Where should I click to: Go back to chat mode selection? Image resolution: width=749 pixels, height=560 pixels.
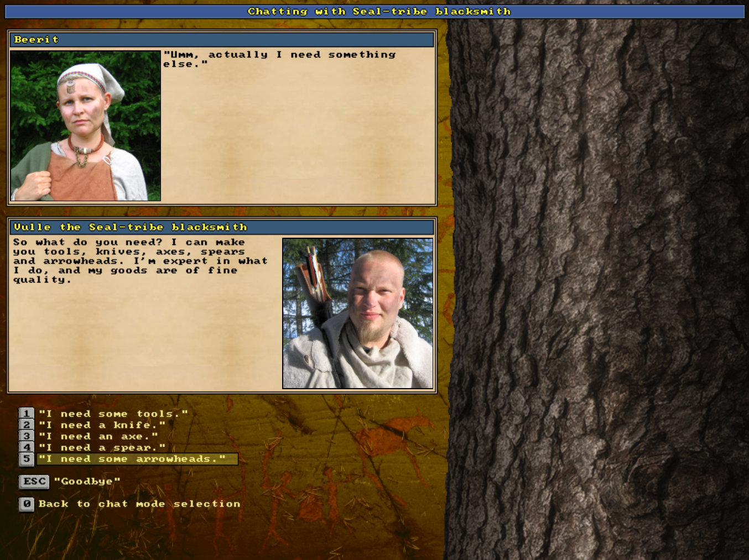click(139, 504)
